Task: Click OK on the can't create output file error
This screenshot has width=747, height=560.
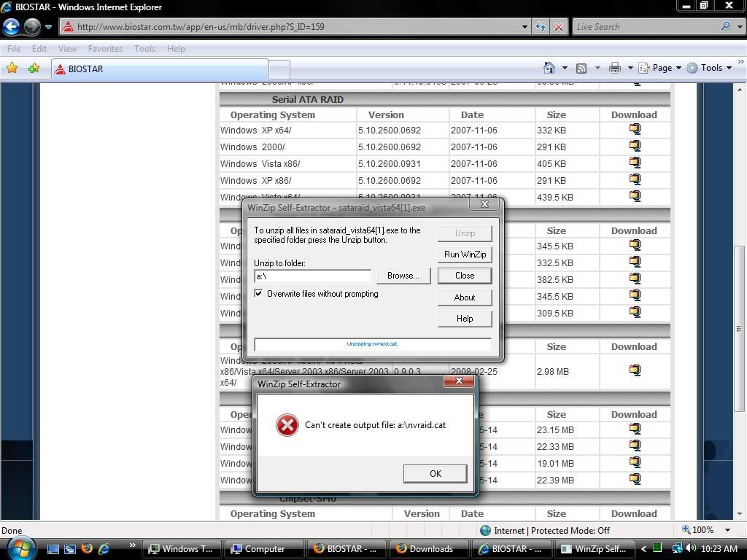Action: click(x=436, y=474)
